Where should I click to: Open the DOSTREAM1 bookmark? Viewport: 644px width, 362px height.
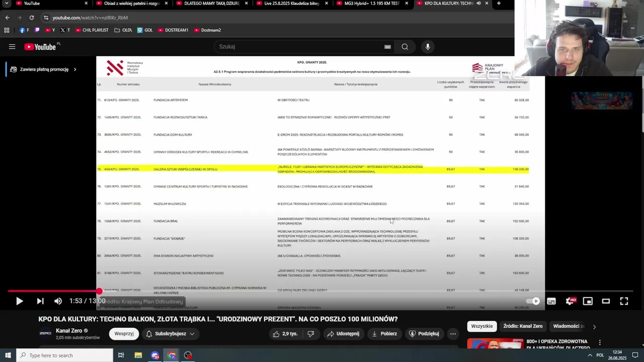(173, 30)
